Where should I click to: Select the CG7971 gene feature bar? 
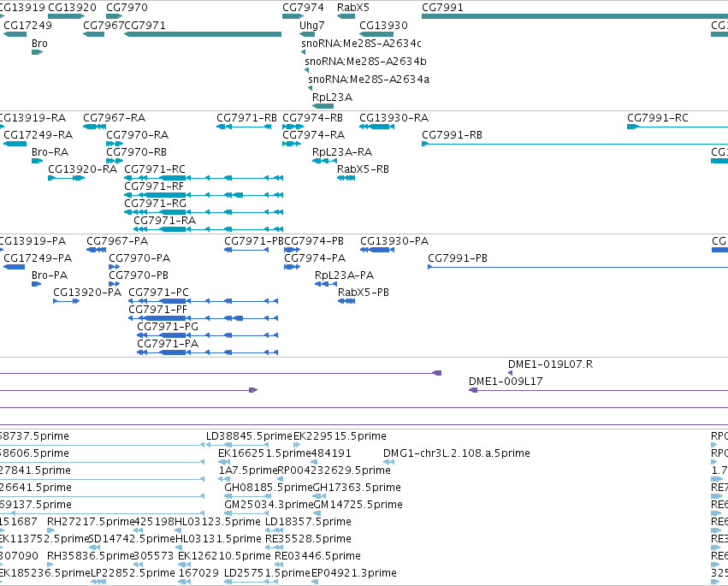click(x=203, y=34)
